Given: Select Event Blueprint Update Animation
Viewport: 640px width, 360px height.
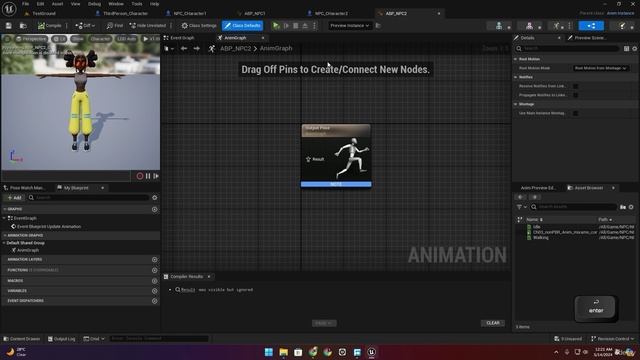Looking at the screenshot, I should pos(49,227).
